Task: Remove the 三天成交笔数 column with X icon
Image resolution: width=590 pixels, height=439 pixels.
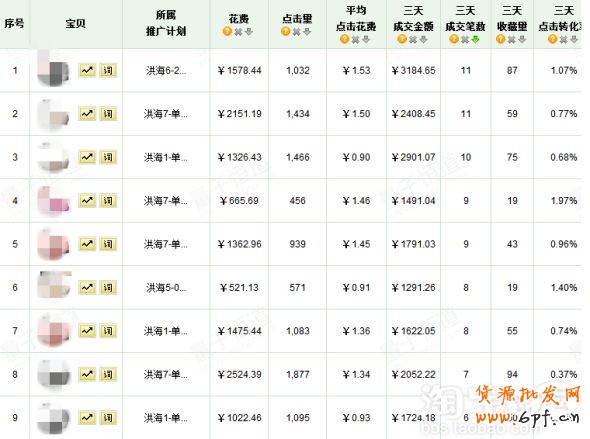Action: pyautogui.click(x=465, y=39)
